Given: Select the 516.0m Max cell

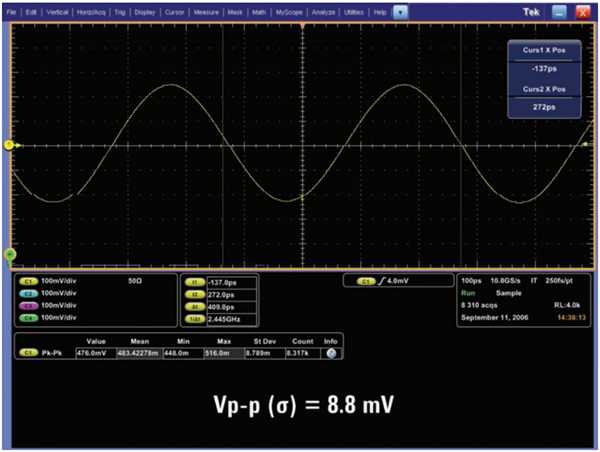Looking at the screenshot, I should point(224,353).
